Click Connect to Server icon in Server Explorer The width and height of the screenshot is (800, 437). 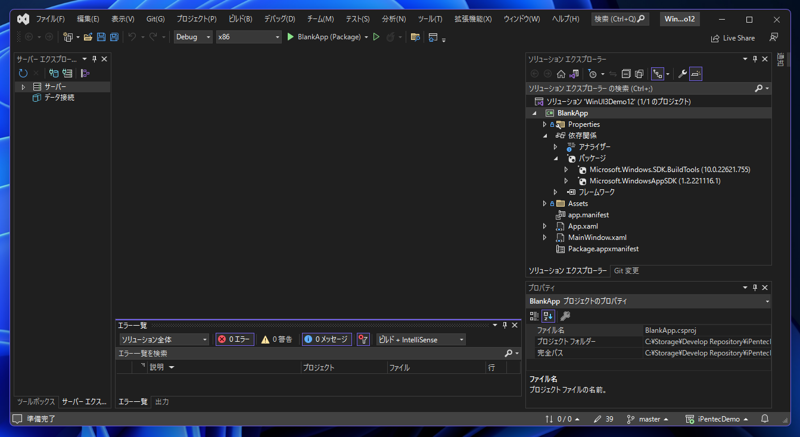[67, 73]
